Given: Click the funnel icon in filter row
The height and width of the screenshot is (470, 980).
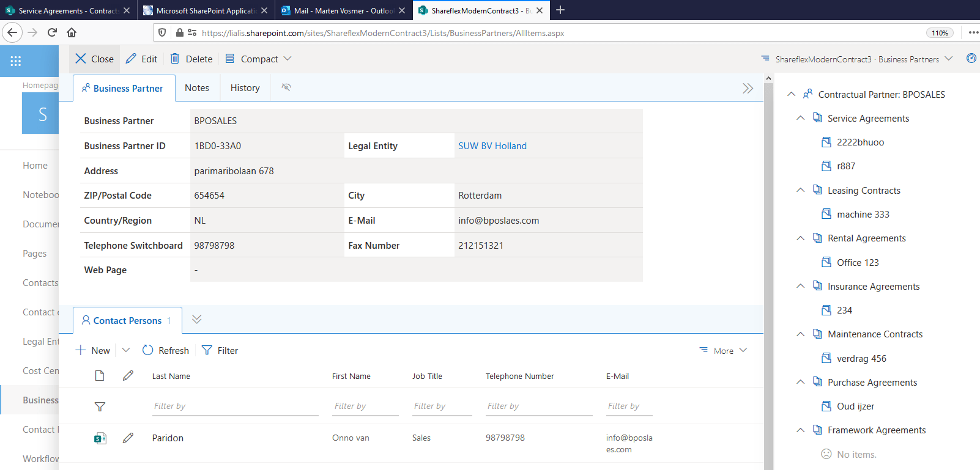Looking at the screenshot, I should [100, 406].
